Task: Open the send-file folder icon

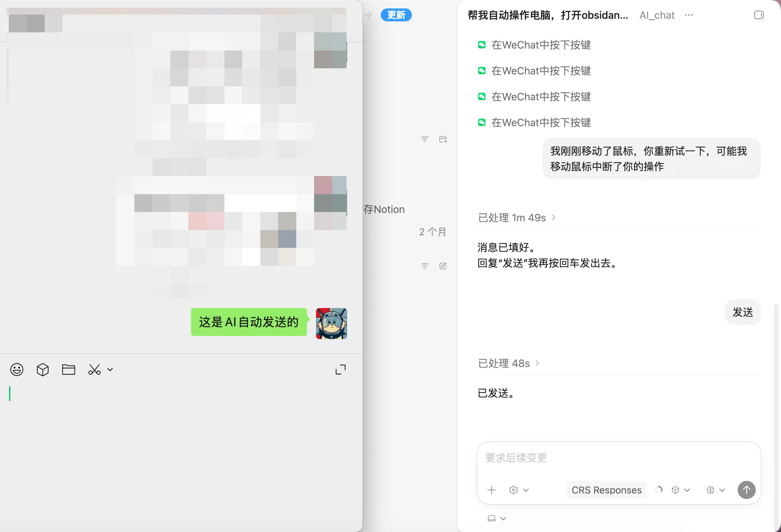Action: 69,370
